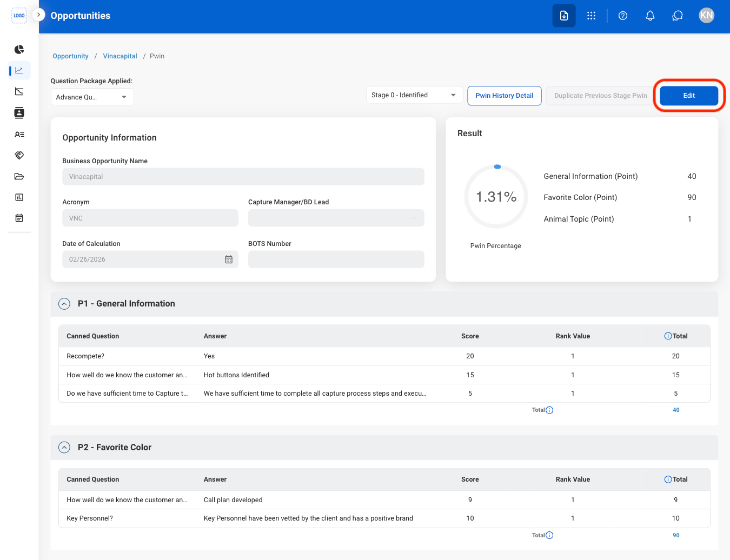Click 'Key Personnel have been vetted' answer
This screenshot has height=560, width=730.
(x=308, y=518)
